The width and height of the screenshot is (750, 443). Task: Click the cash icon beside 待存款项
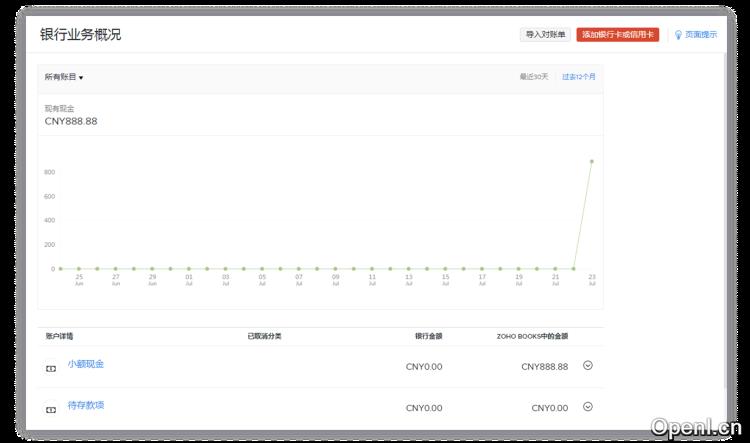[51, 409]
